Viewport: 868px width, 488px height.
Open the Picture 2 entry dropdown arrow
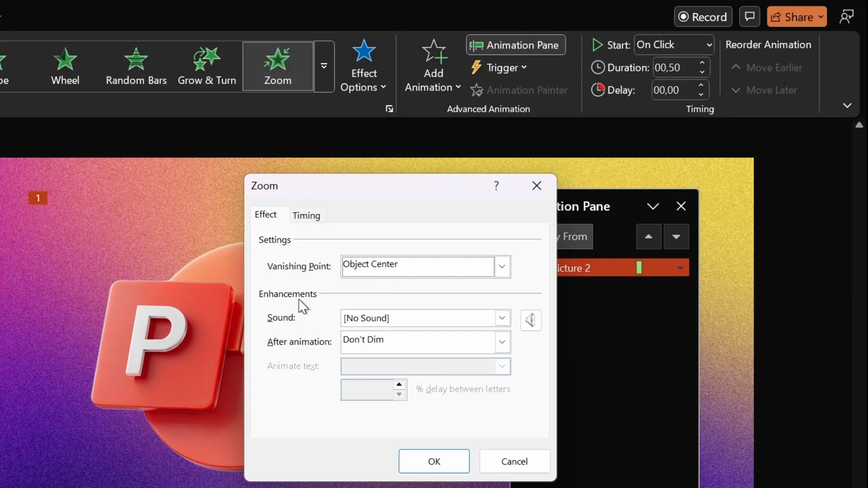(680, 268)
